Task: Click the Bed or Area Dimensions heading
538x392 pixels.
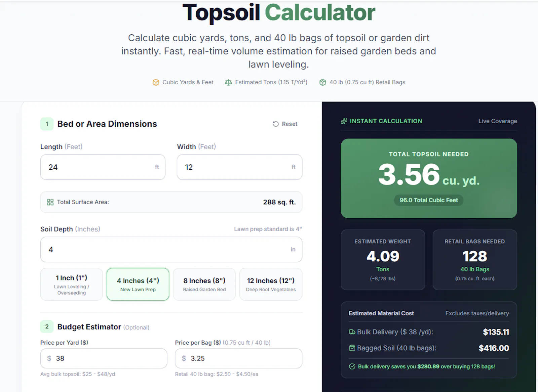Action: 107,124
